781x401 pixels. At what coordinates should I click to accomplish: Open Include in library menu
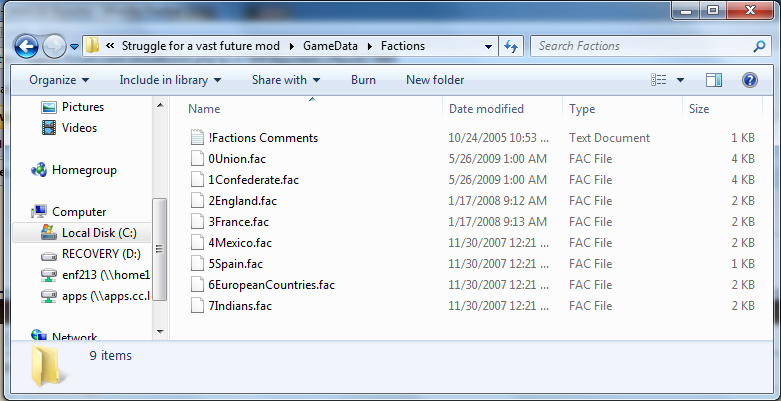[x=169, y=80]
